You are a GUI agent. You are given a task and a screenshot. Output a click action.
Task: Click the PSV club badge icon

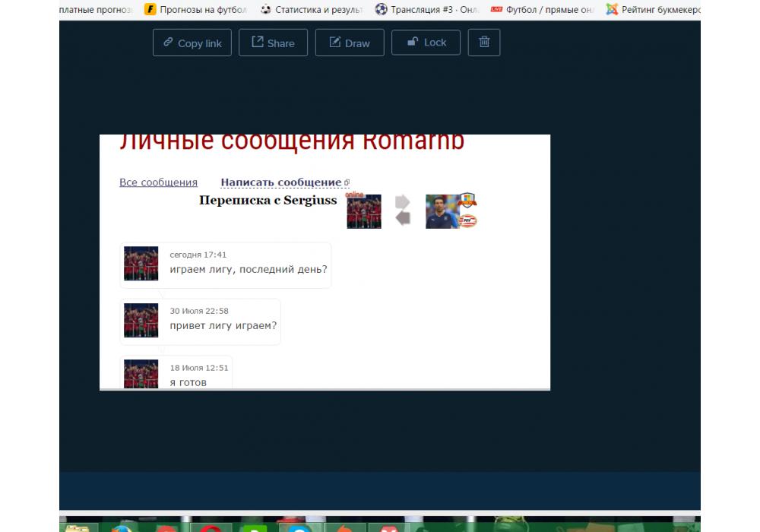467,221
